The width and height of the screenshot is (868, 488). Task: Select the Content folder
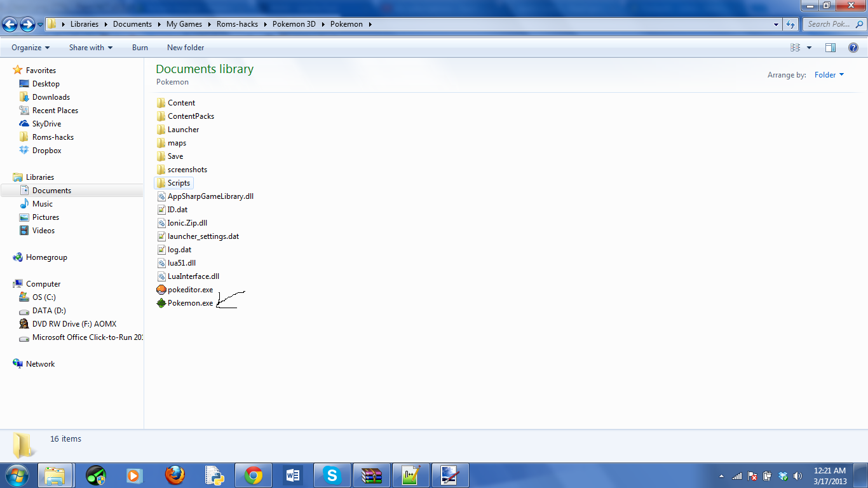pyautogui.click(x=176, y=103)
